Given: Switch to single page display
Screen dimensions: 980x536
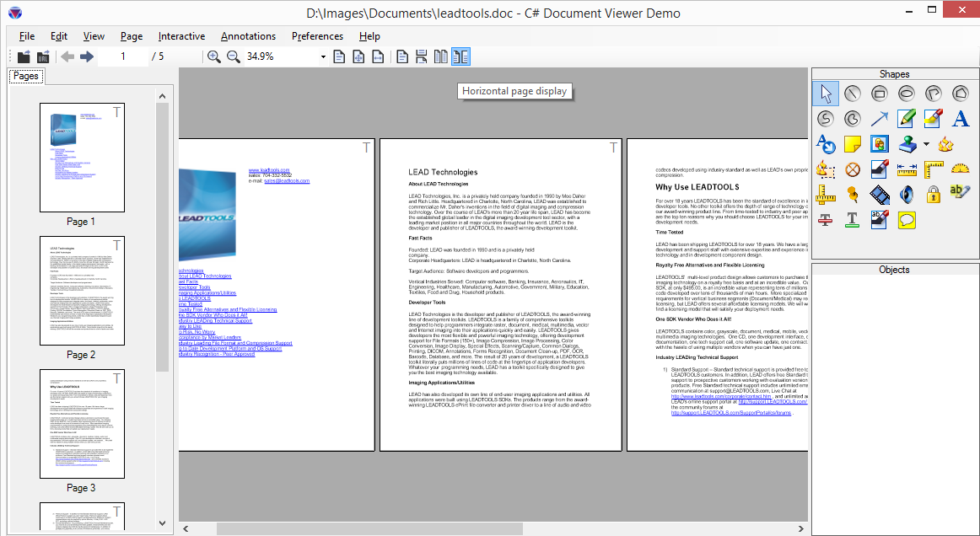Looking at the screenshot, I should (402, 56).
